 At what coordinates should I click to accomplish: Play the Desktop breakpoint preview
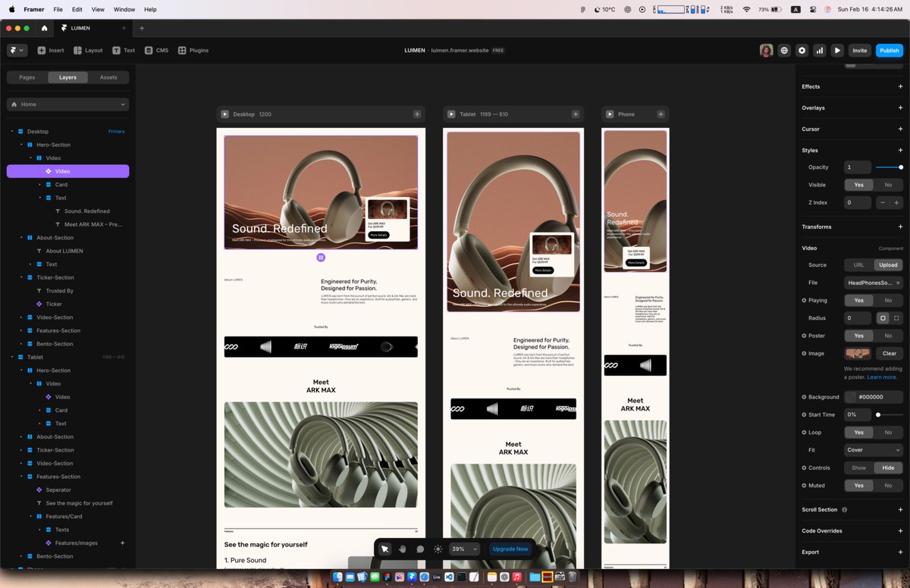point(224,114)
